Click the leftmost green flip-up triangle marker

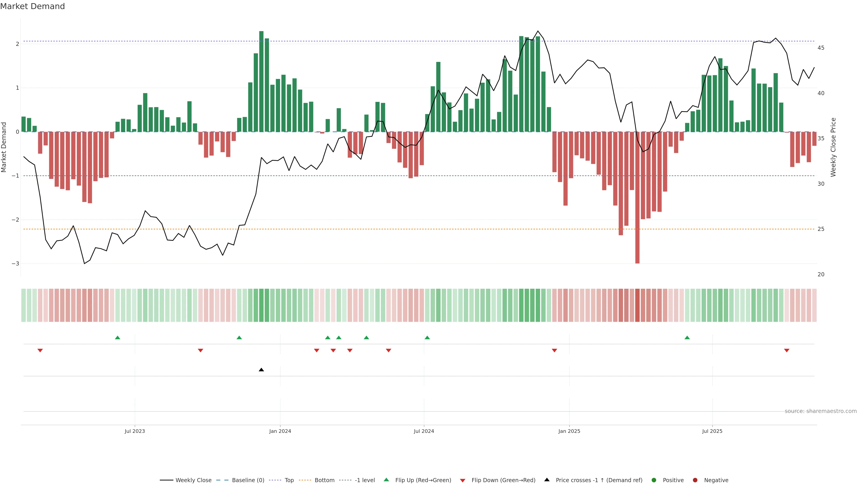(x=118, y=338)
